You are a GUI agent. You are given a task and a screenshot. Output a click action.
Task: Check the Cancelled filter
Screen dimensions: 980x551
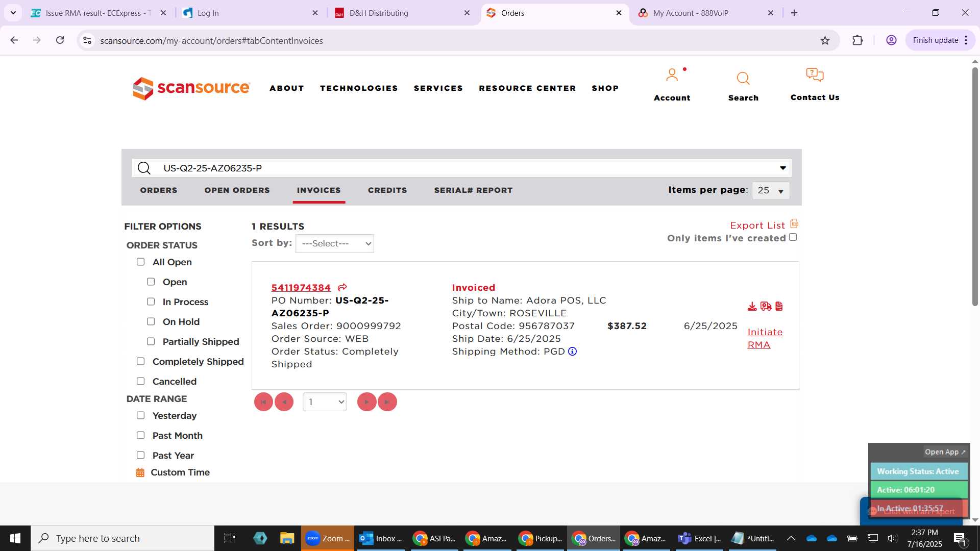(x=141, y=382)
